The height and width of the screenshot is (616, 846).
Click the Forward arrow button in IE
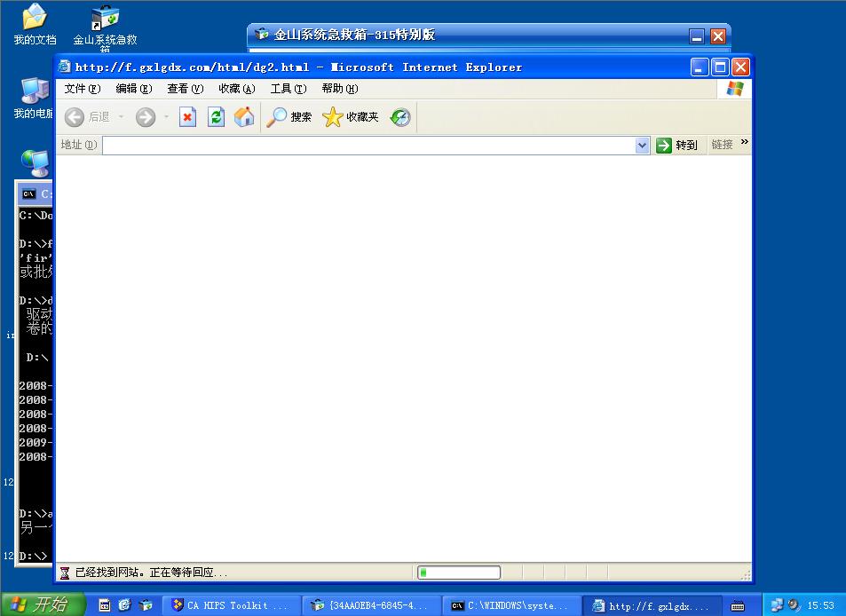[x=145, y=117]
